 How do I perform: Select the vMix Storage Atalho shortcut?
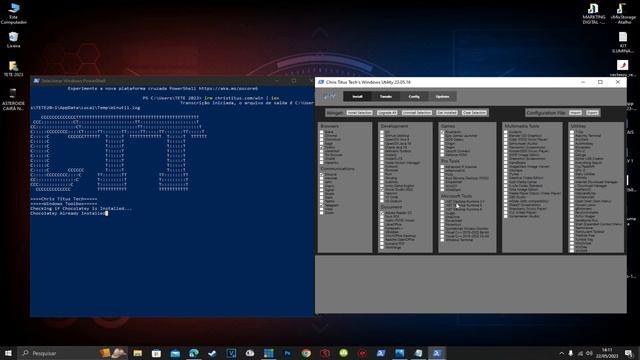[x=623, y=14]
